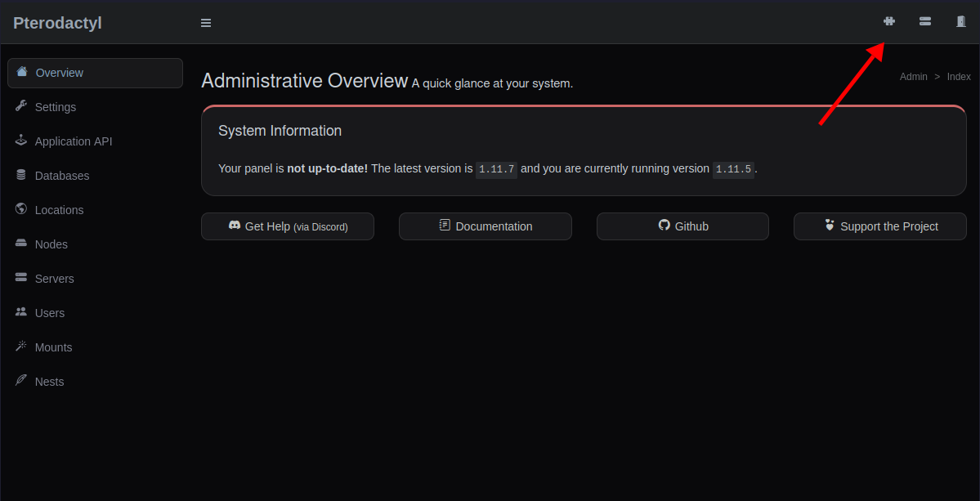The width and height of the screenshot is (980, 501).
Task: Open Databases via the database stack icon
Action: tap(21, 175)
